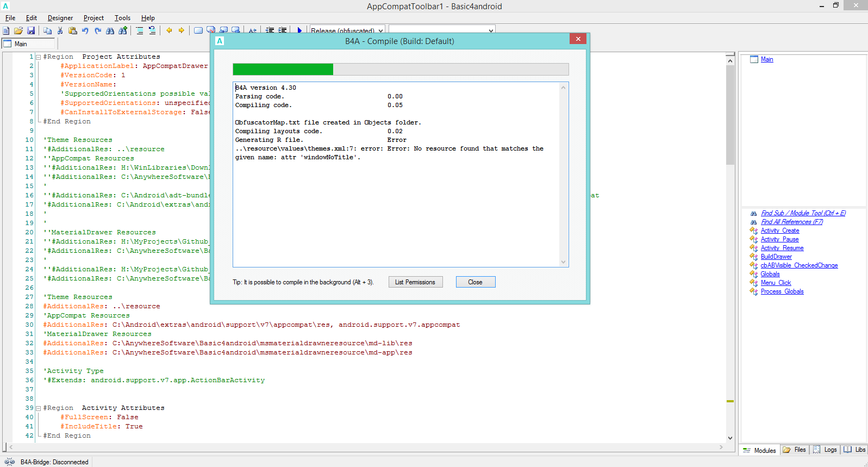
Task: Dismiss compile dialog with red X
Action: pyautogui.click(x=578, y=39)
